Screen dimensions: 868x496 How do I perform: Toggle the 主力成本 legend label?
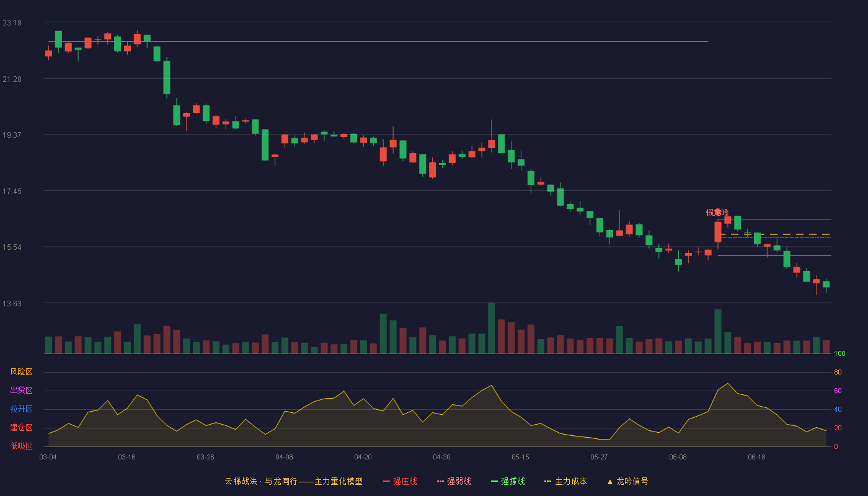pyautogui.click(x=570, y=481)
